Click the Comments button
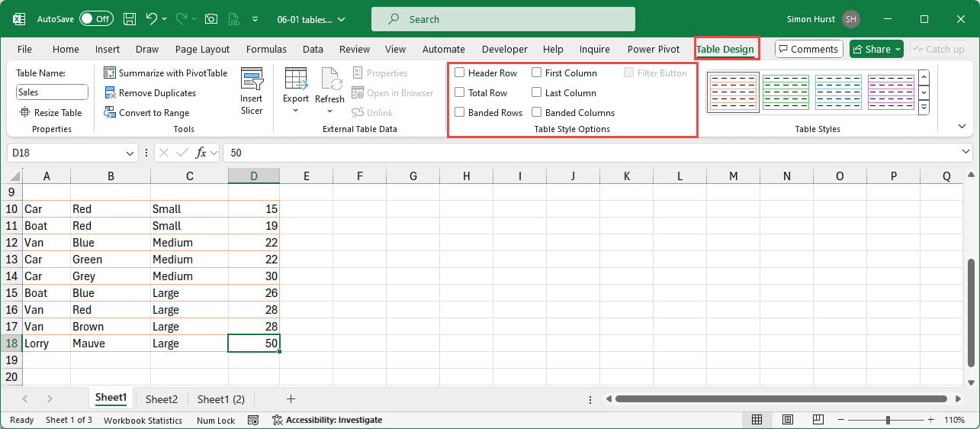Image resolution: width=980 pixels, height=429 pixels. pos(808,49)
